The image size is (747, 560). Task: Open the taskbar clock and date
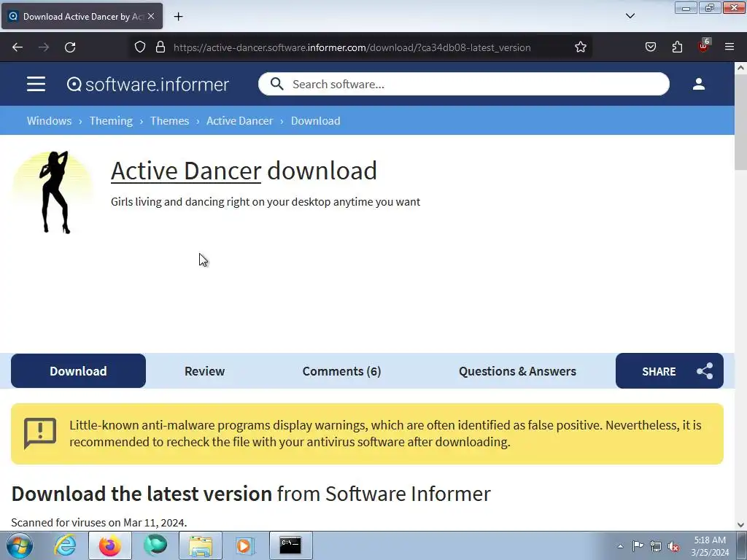tap(710, 545)
